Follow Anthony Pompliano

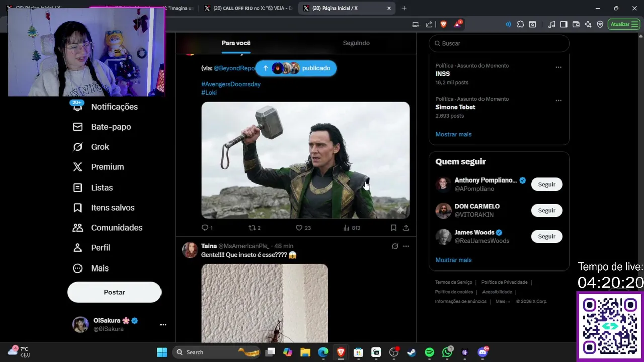pos(547,185)
